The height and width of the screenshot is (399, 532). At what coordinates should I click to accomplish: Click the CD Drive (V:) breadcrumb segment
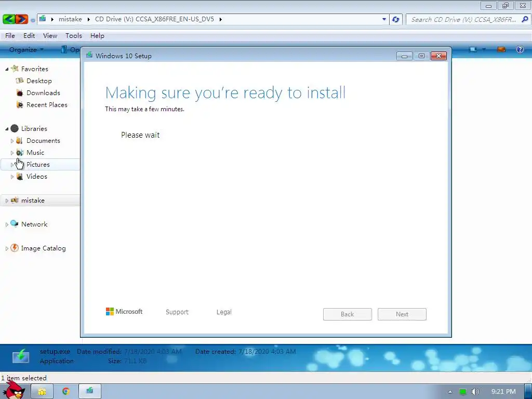tap(154, 19)
